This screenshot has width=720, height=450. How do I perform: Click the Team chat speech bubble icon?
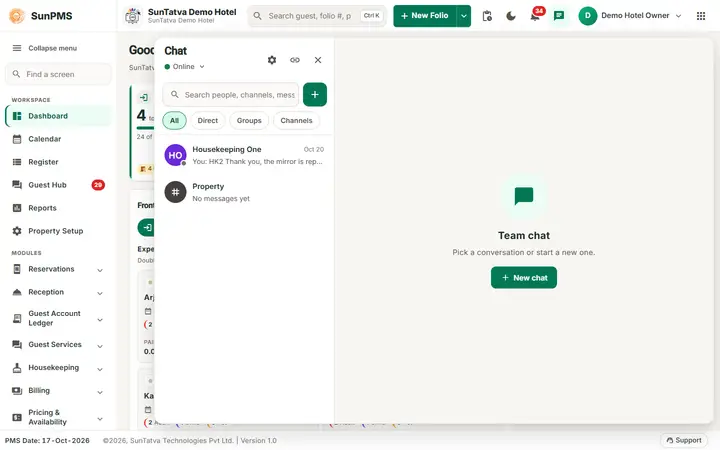tap(523, 196)
